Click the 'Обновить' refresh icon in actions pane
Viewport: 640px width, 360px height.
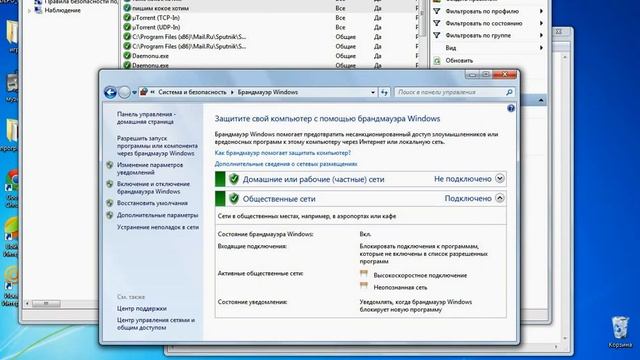pos(437,61)
